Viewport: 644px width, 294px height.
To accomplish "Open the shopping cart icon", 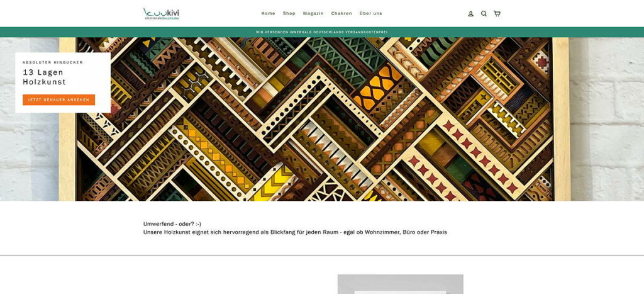I will [497, 14].
